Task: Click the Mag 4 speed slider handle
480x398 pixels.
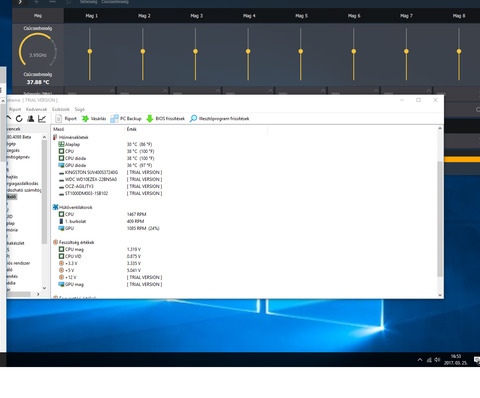Action: coord(248,51)
